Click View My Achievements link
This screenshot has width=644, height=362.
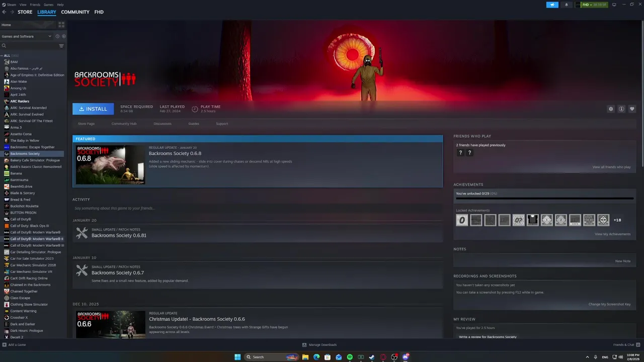click(612, 234)
